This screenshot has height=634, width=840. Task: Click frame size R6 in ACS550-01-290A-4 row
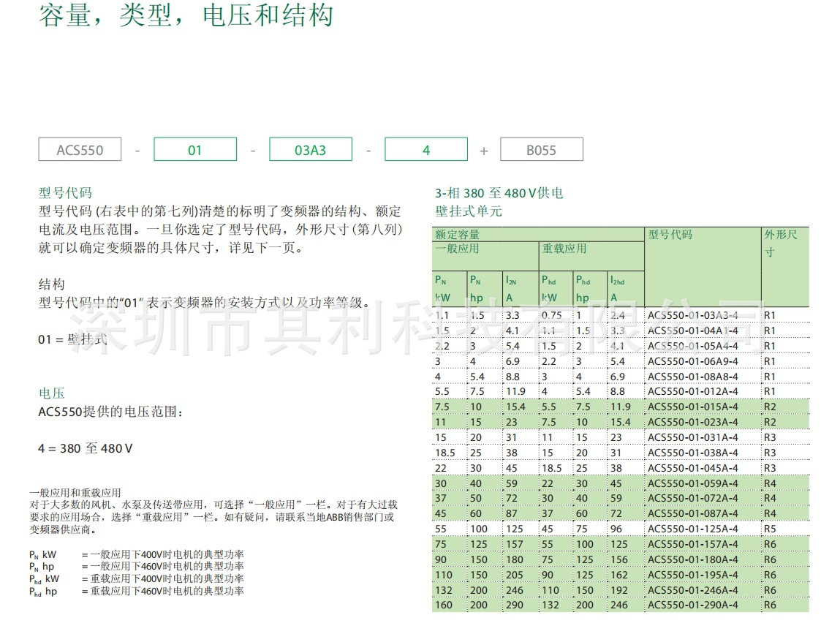click(x=770, y=605)
